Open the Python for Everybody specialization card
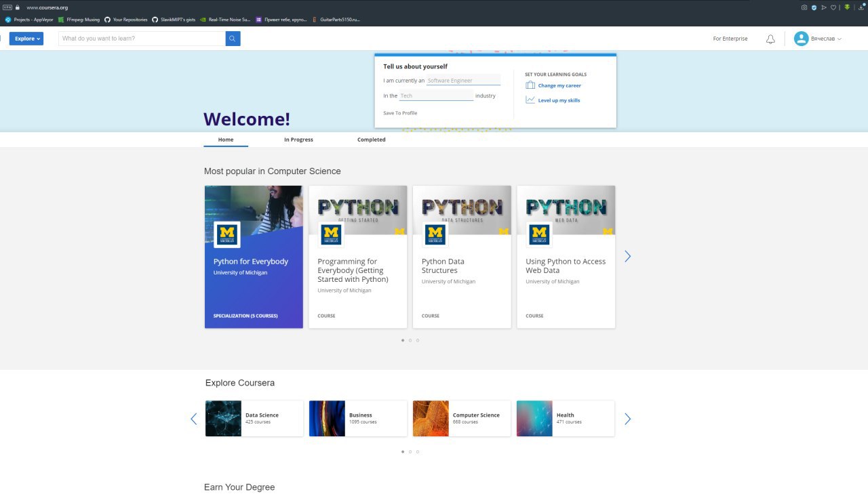 [x=254, y=257]
